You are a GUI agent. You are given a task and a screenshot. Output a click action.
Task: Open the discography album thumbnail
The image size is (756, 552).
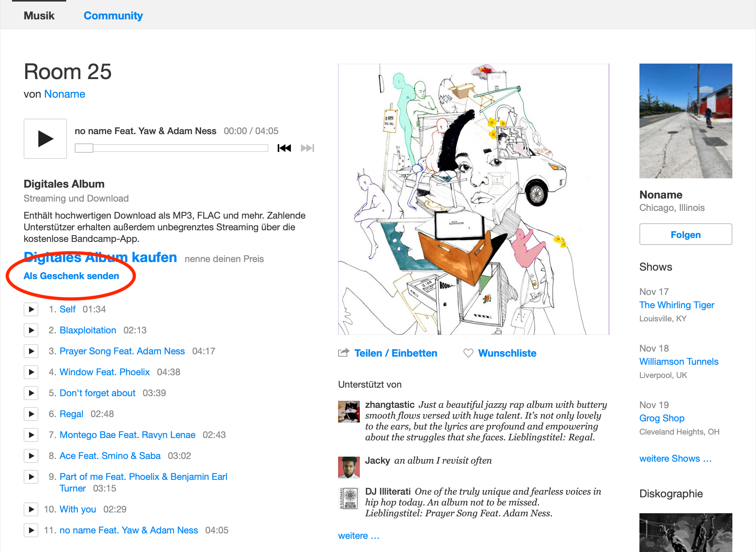pos(686,533)
